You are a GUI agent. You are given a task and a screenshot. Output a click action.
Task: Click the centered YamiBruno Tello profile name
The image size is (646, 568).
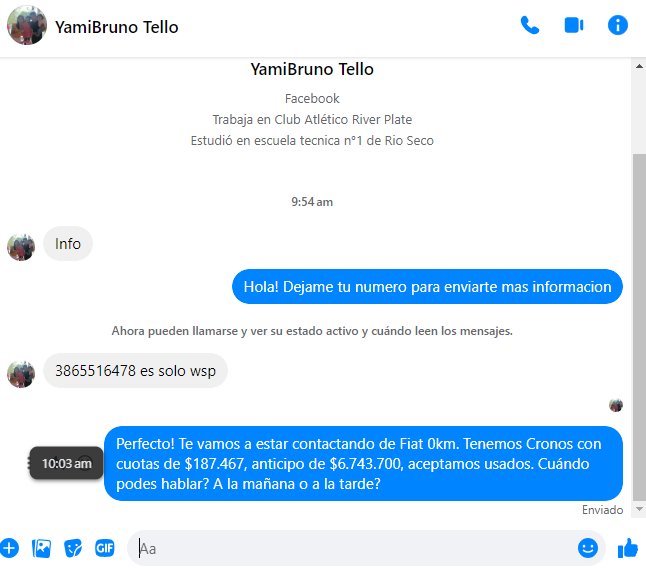(312, 69)
